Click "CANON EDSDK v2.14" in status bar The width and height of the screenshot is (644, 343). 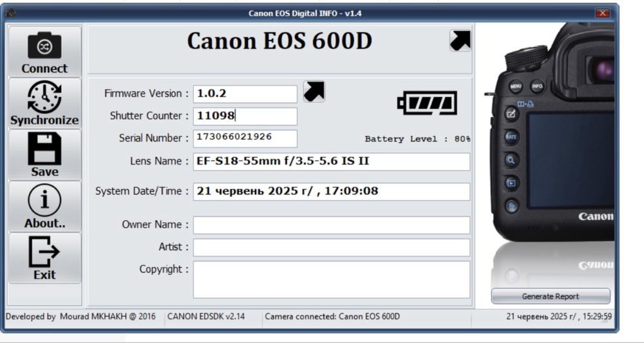[206, 317]
